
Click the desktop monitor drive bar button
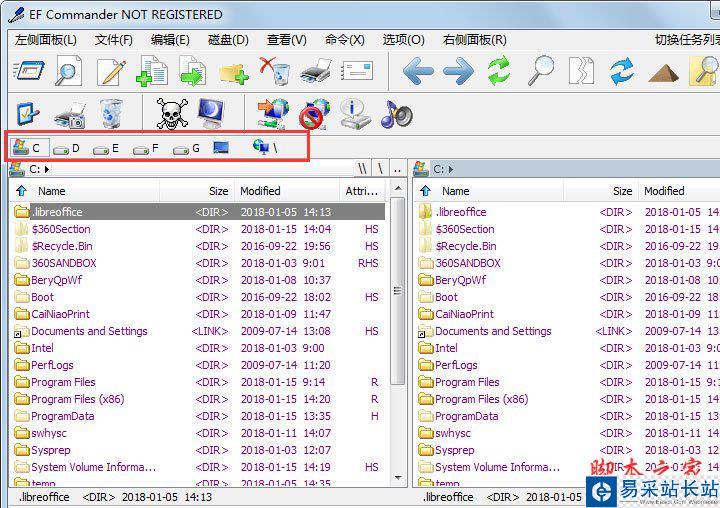[x=221, y=147]
